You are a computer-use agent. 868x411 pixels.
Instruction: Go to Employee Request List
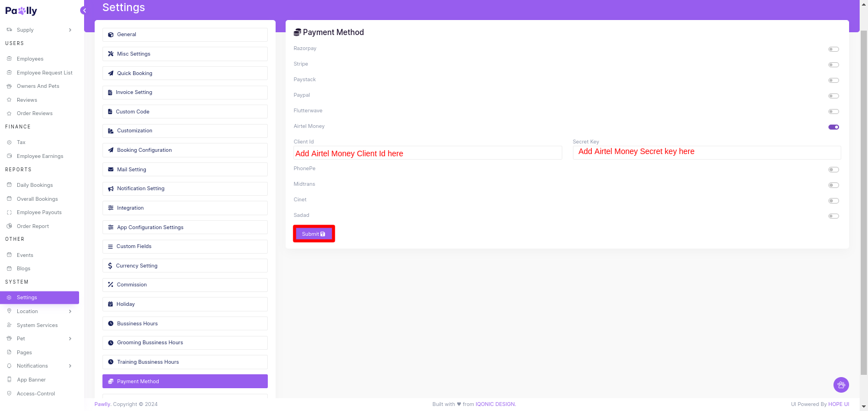click(45, 73)
